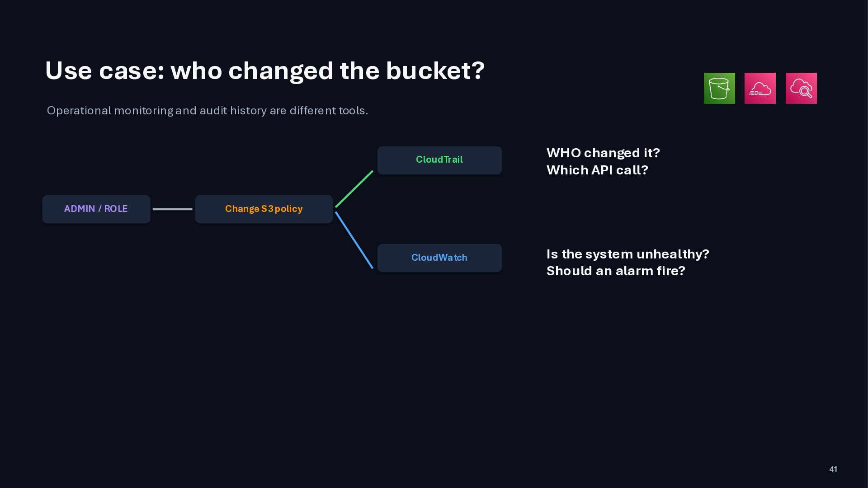Select the 'Which API call?' text
This screenshot has width=868, height=488.
[x=597, y=170]
